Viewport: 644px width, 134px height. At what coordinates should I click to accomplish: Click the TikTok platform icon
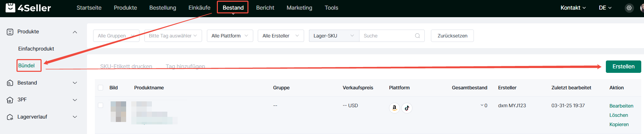407,108
